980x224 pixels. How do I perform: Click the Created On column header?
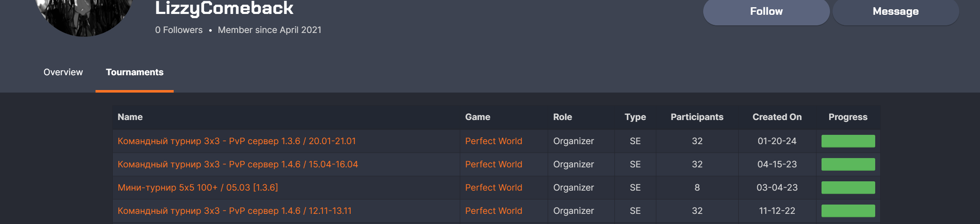[776, 117]
